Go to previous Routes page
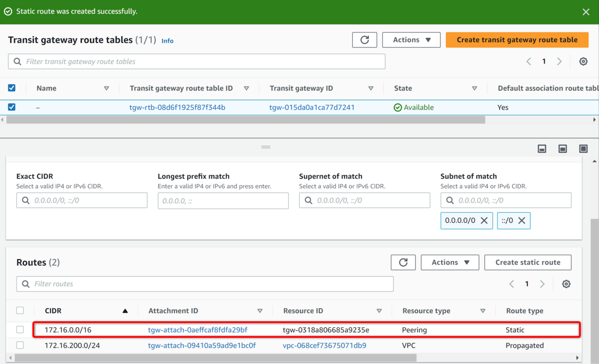 pyautogui.click(x=512, y=284)
